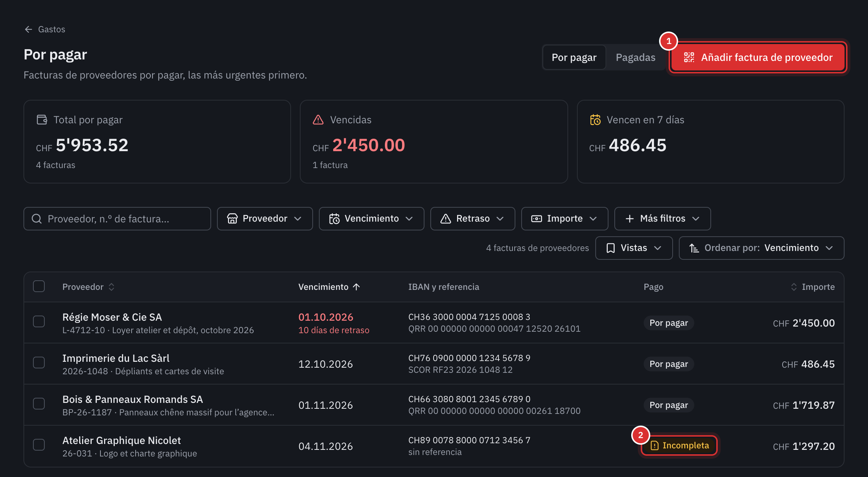Viewport: 868px width, 477px height.
Task: Focus the Proveedor, n.º de factura search box
Action: (117, 219)
